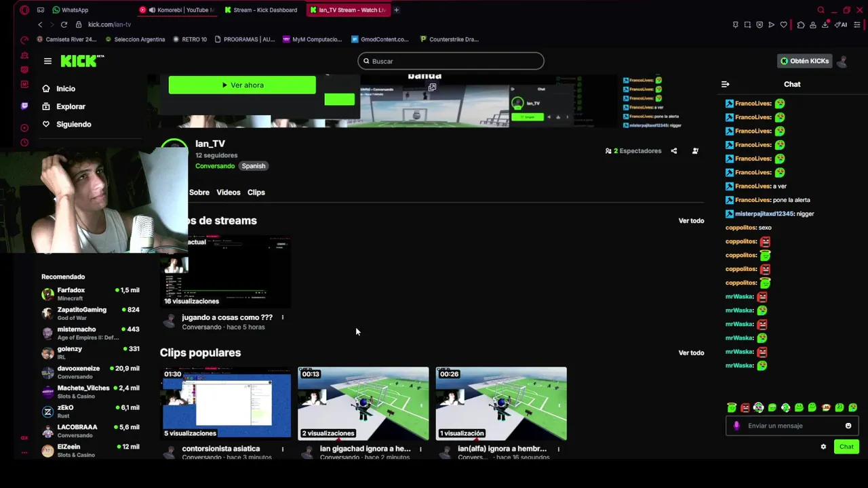Open the Clips tab
The width and height of the screenshot is (868, 488).
256,192
